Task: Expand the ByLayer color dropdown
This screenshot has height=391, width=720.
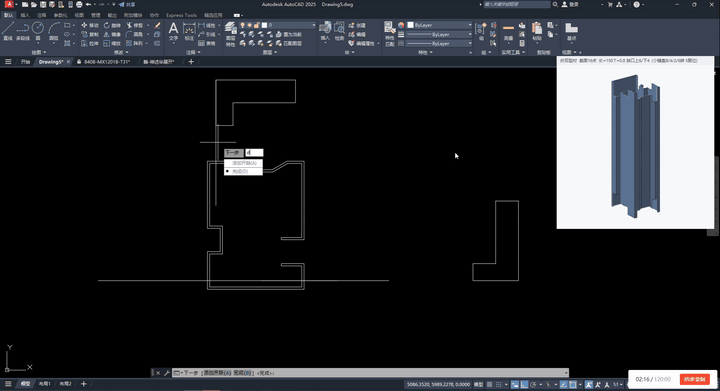Action: pos(439,25)
